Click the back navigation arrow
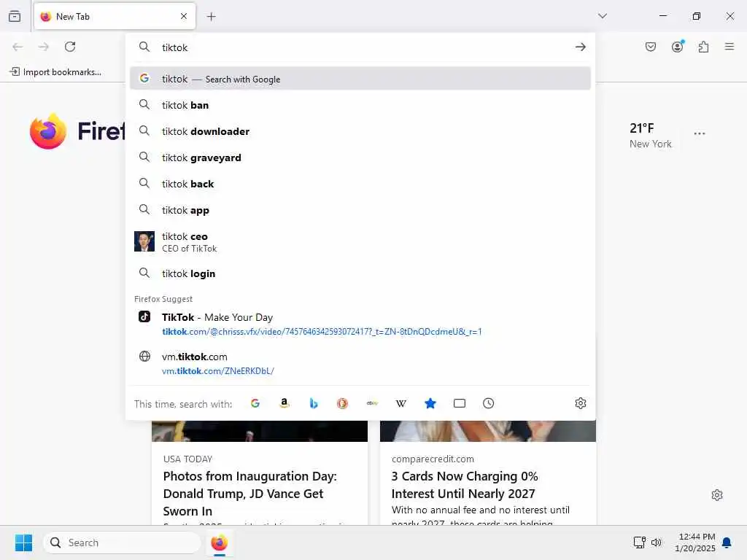Screen dimensions: 747x560 tap(18, 47)
